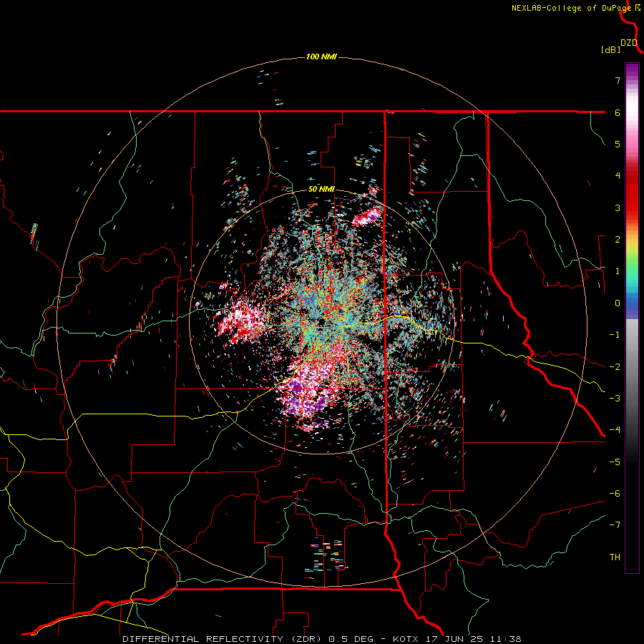Viewport: 644px width, 644px height.
Task: Click the KOTX station identifier
Action: 406,639
